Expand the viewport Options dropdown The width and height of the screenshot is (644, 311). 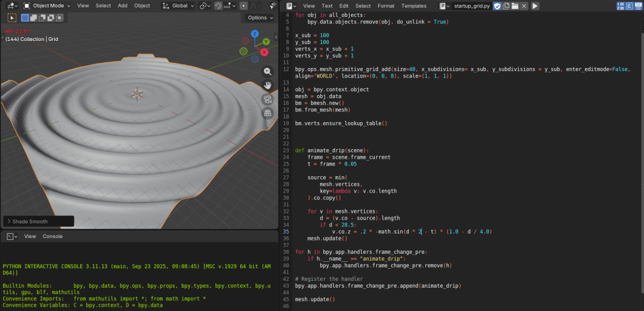260,18
